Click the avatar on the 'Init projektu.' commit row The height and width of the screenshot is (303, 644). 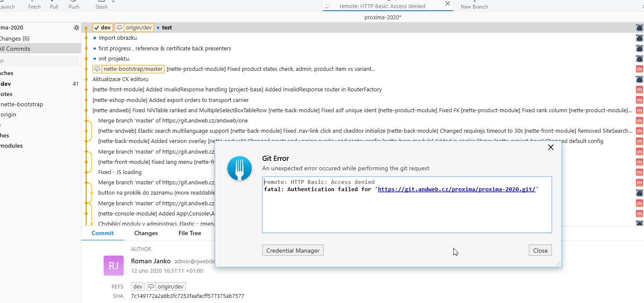click(639, 58)
